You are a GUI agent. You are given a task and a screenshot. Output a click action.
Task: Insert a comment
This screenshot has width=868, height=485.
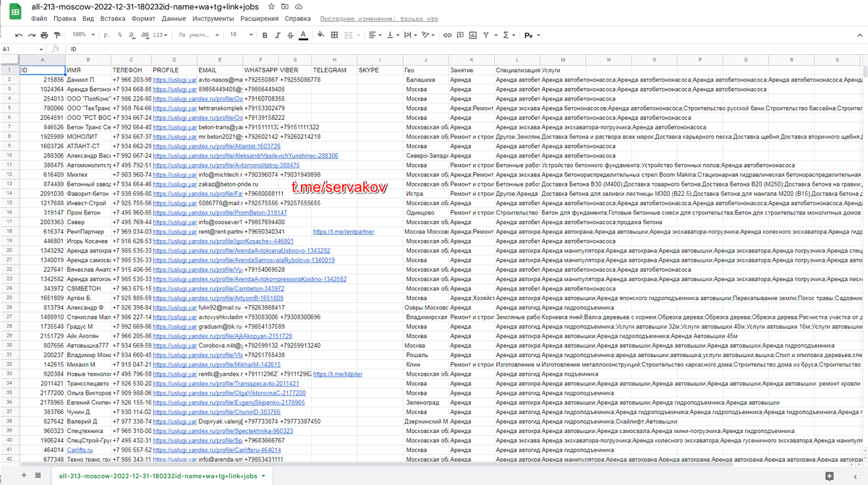pos(461,35)
